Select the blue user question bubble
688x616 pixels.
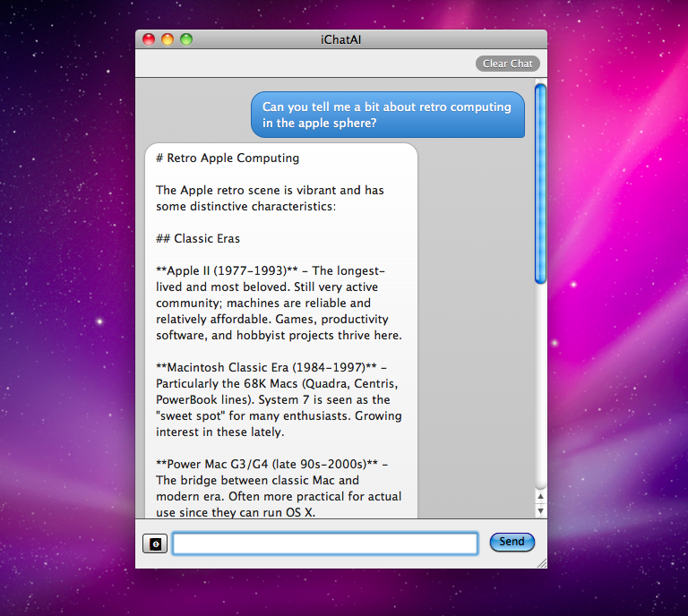[388, 115]
